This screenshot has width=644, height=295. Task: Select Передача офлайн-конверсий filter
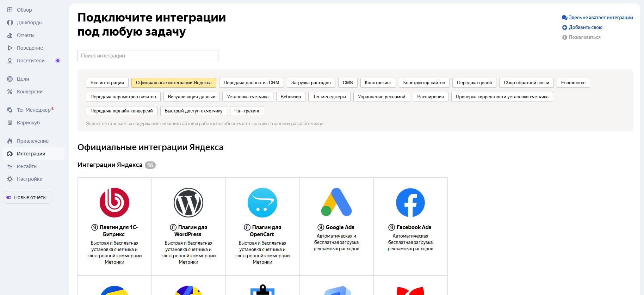click(122, 111)
